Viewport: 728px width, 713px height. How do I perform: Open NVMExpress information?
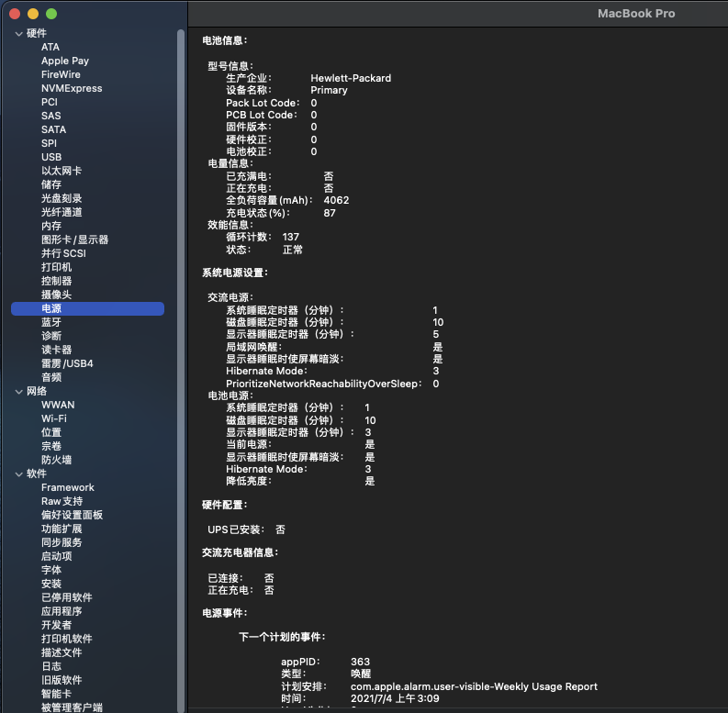coord(72,89)
